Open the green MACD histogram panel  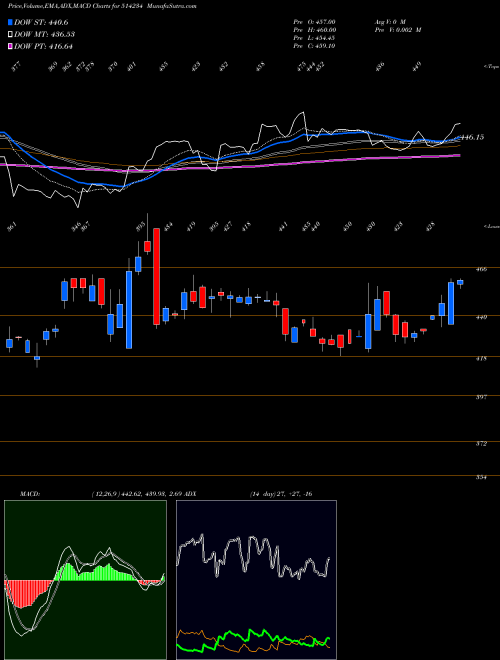85,580
